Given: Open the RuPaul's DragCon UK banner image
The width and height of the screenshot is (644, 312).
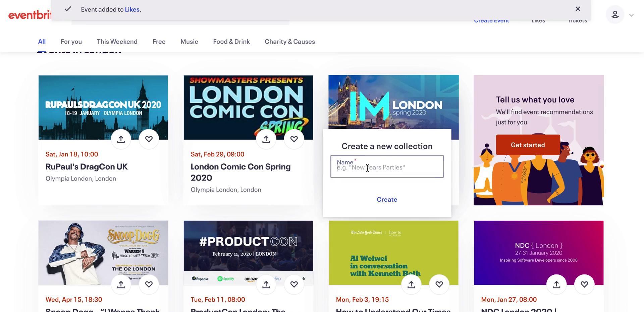Looking at the screenshot, I should (103, 107).
